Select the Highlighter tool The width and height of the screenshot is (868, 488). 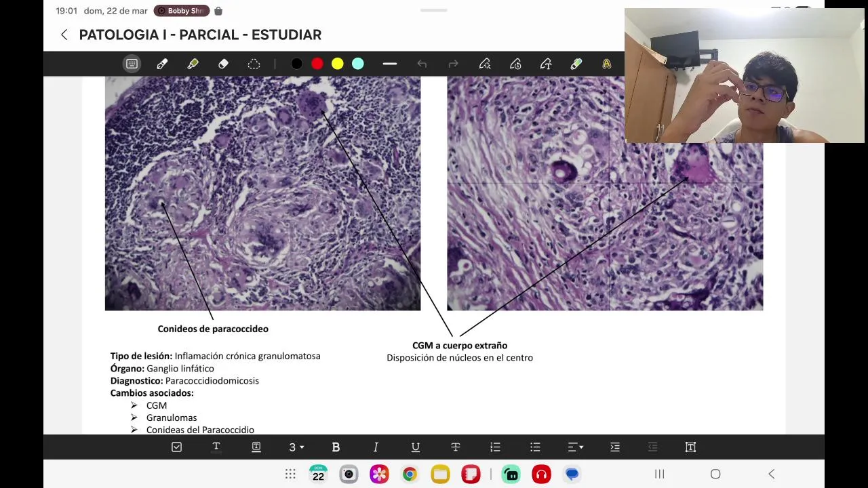click(x=193, y=64)
